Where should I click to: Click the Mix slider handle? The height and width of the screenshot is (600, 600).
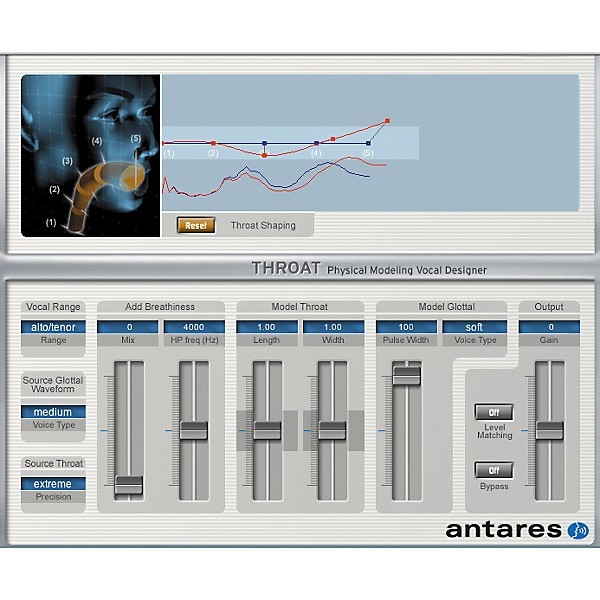pyautogui.click(x=129, y=485)
